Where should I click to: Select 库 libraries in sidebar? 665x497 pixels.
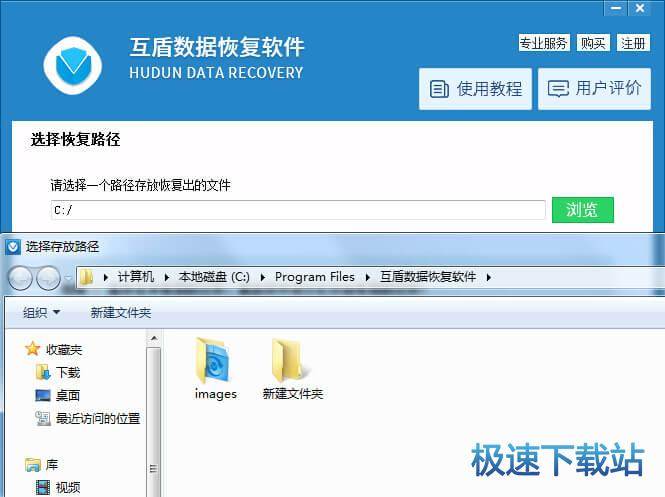52,465
